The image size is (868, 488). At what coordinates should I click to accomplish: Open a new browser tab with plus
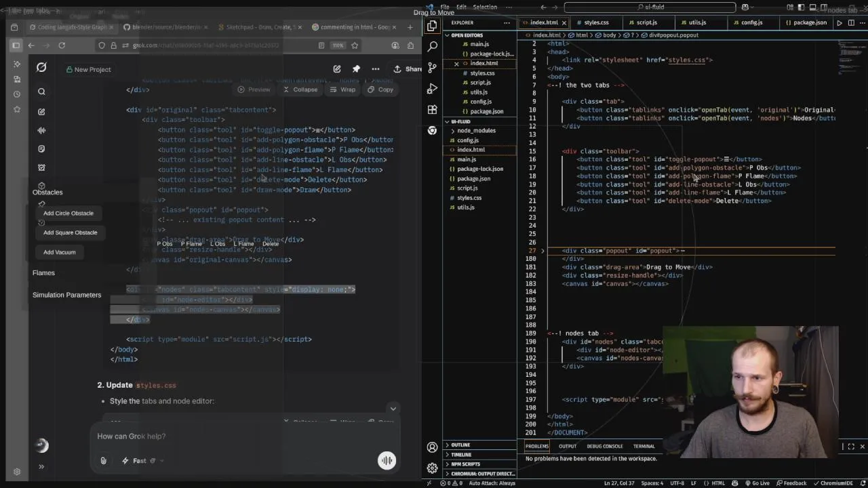click(x=410, y=27)
